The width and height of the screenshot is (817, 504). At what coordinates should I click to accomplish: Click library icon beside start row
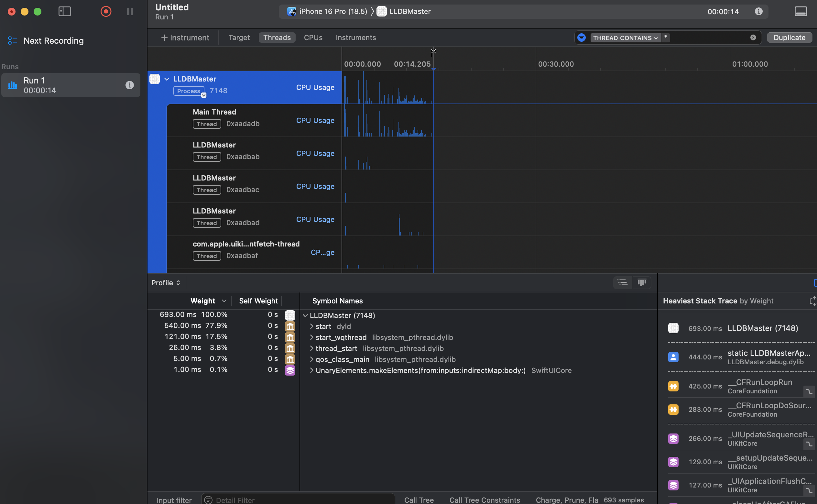coord(290,326)
